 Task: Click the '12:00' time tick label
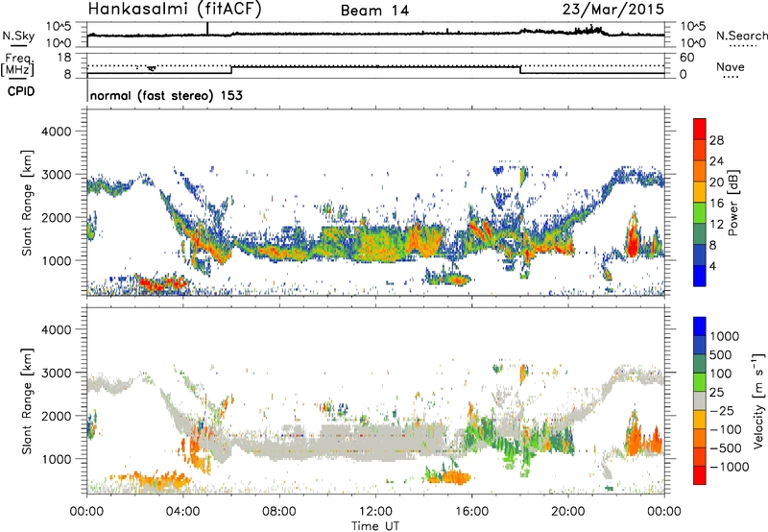[x=375, y=512]
